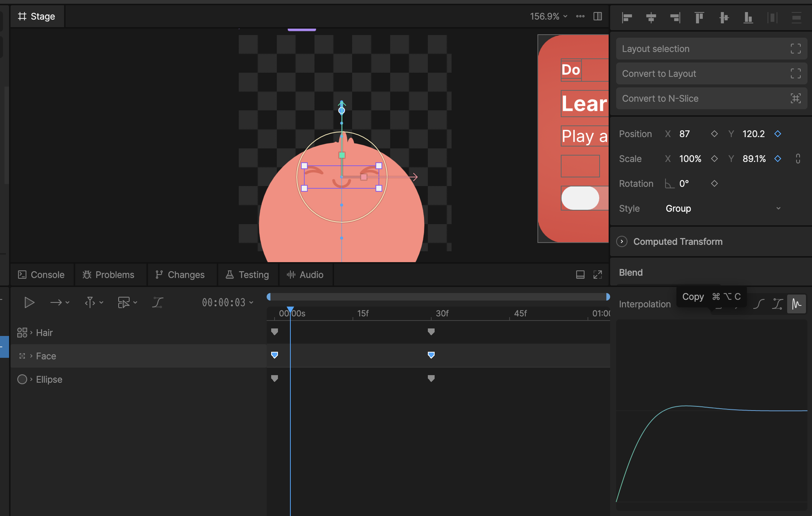The height and width of the screenshot is (516, 812).
Task: Edit the Scale X value 100%
Action: pyautogui.click(x=690, y=159)
